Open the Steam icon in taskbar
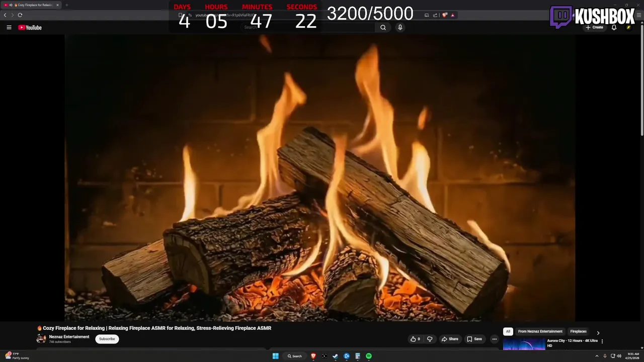This screenshot has height=362, width=644. coord(336,356)
